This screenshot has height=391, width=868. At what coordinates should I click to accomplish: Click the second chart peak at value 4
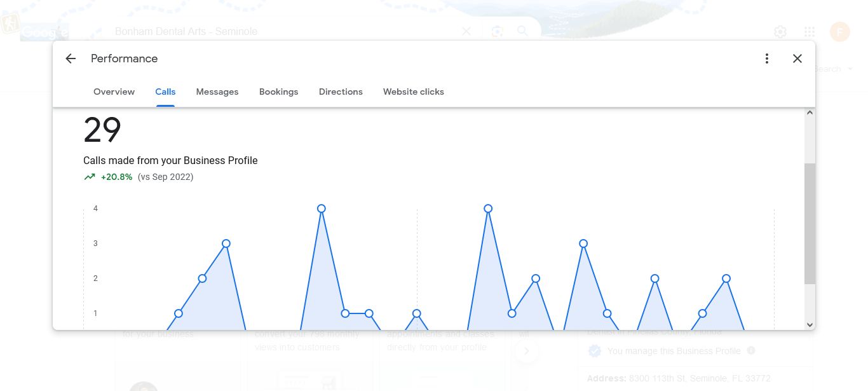488,209
